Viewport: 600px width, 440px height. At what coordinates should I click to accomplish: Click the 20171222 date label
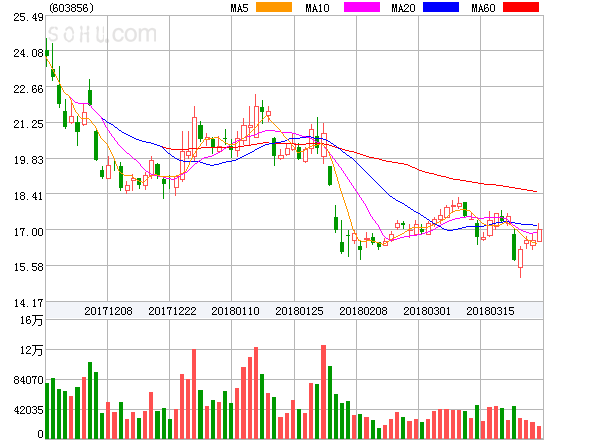pos(172,311)
